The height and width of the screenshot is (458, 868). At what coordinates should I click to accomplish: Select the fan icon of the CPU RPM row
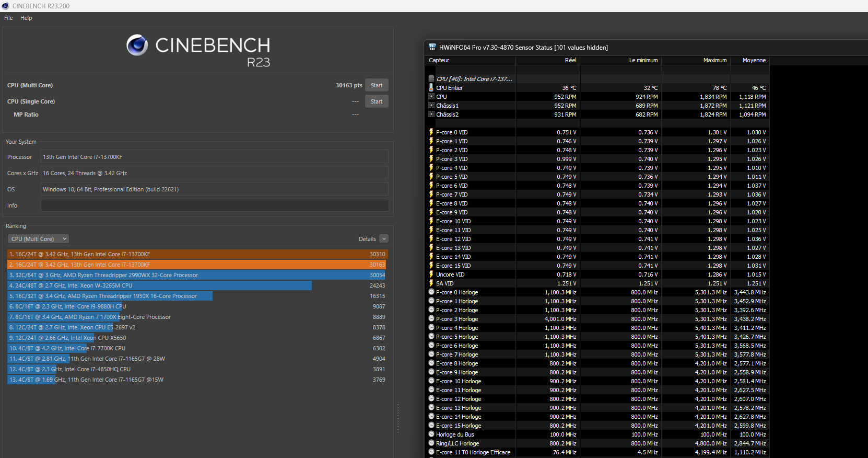pos(431,97)
